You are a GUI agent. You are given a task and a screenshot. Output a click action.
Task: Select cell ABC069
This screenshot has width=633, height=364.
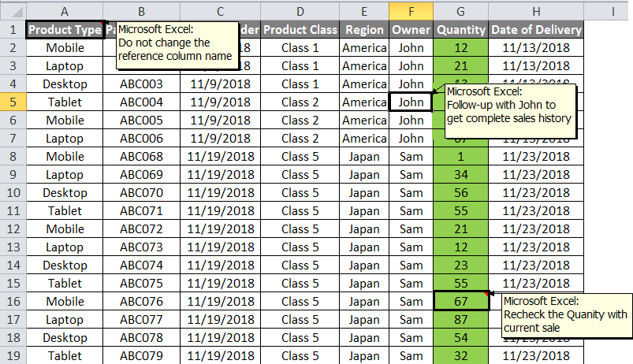141,175
